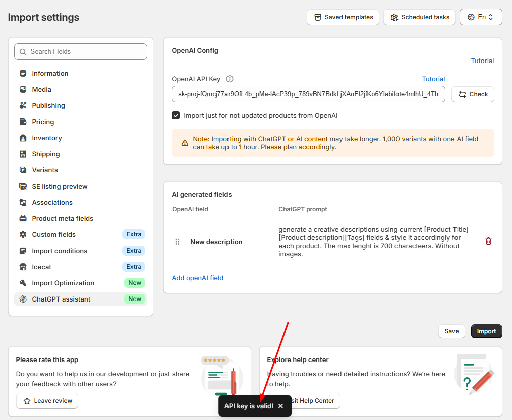Toggle 'Import just for not updated products' checkbox
512x420 pixels.
[176, 115]
